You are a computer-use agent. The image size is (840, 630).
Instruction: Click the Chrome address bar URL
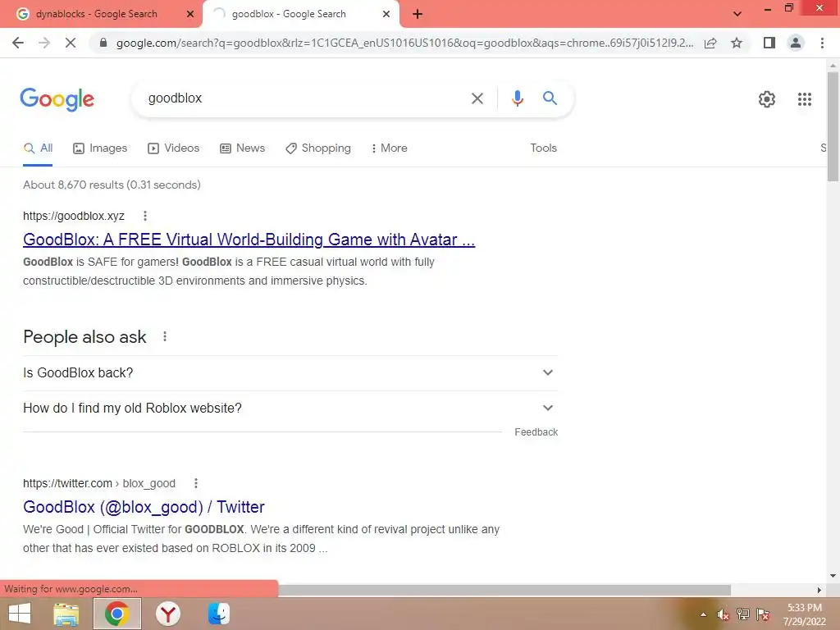pyautogui.click(x=404, y=43)
